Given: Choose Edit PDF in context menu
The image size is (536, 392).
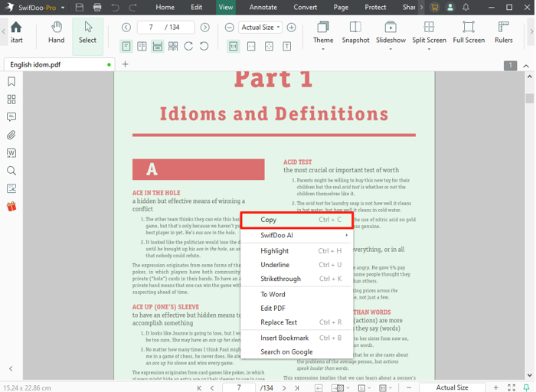Looking at the screenshot, I should click(x=296, y=309).
